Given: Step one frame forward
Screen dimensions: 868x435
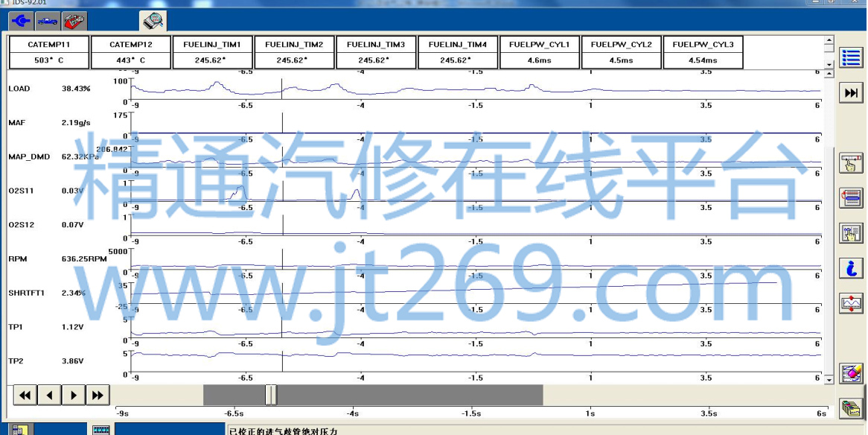Looking at the screenshot, I should (x=74, y=395).
